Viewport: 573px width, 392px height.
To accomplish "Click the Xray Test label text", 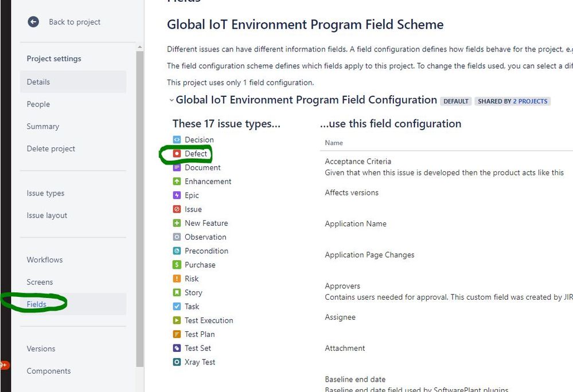I will pyautogui.click(x=200, y=362).
